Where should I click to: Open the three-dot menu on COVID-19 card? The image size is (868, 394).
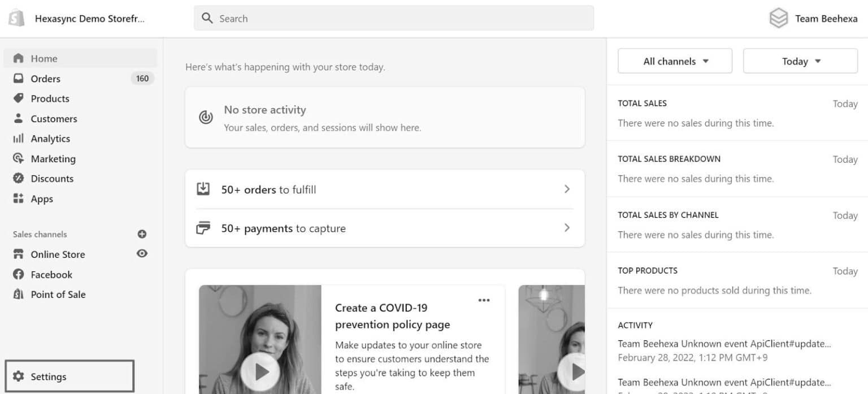pyautogui.click(x=484, y=300)
